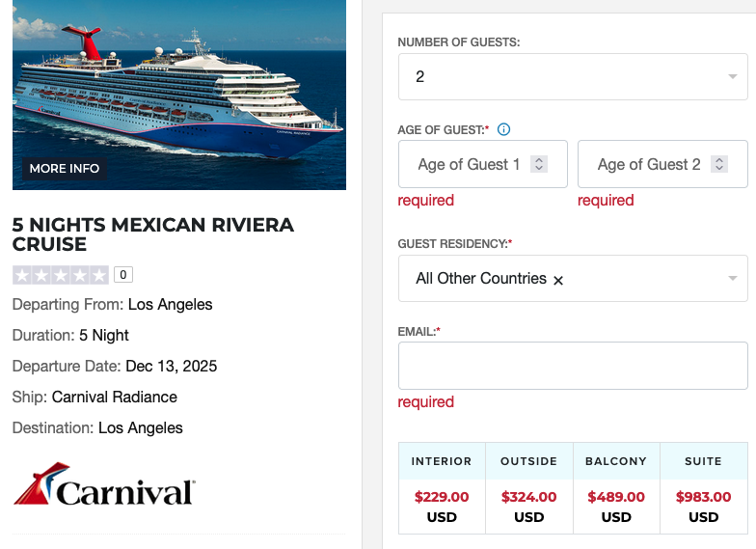This screenshot has width=756, height=549.
Task: Expand the Guest Residency dropdown
Action: coord(733,279)
